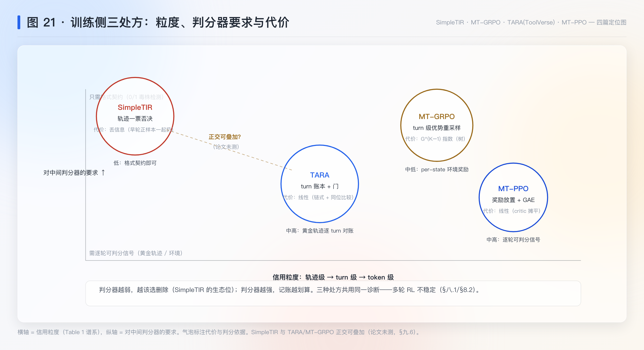Click the SimpleTIR cost text '代价：丢信息'
644x350 pixels.
[133, 130]
